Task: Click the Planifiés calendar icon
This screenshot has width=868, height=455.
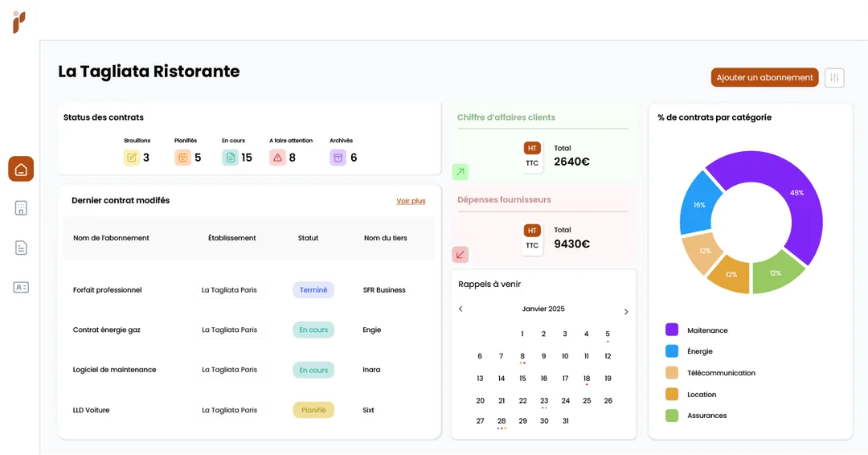Action: pos(182,158)
